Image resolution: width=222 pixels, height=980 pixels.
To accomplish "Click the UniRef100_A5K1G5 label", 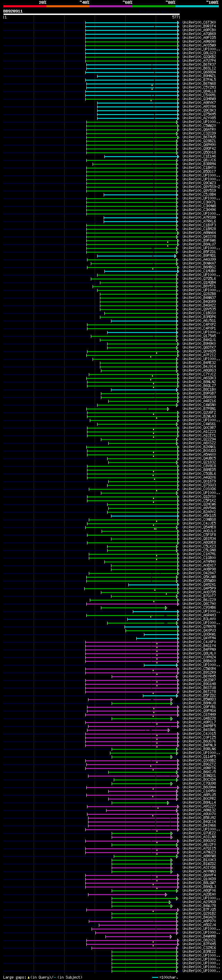I will pos(199,516).
